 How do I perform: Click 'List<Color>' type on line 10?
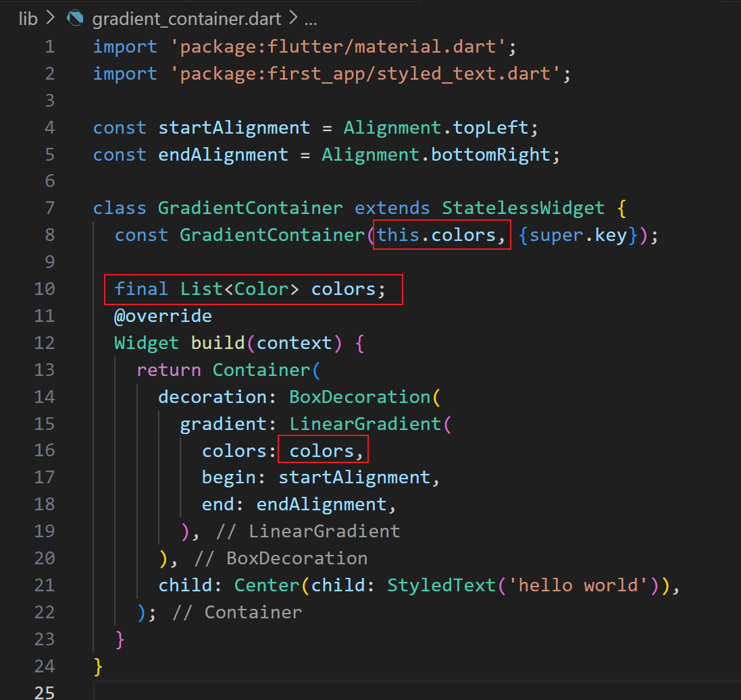(x=240, y=289)
